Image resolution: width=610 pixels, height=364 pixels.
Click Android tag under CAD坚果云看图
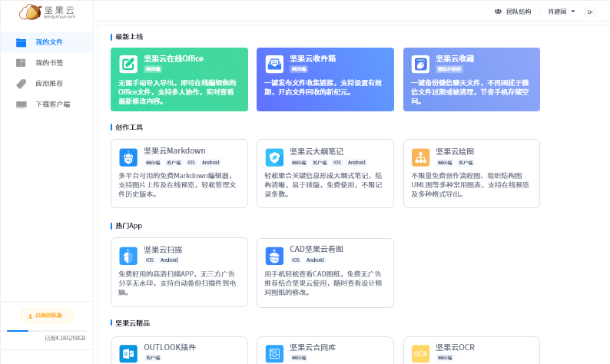tap(315, 260)
